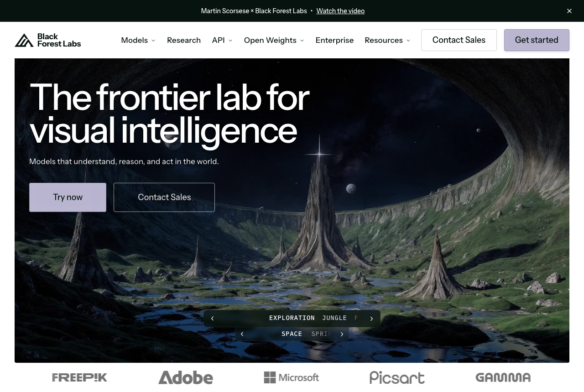Click next arrow on the EXPLORATION theme selector
Image resolution: width=584 pixels, height=392 pixels.
[371, 319]
